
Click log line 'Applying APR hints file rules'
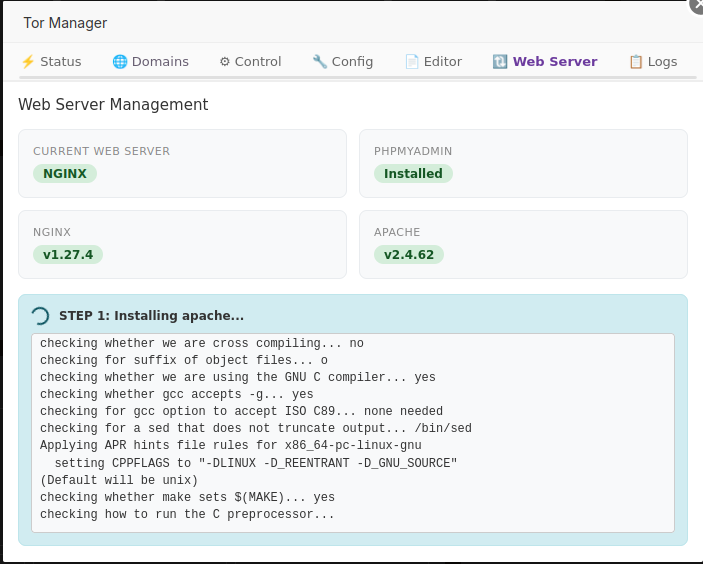coord(230,446)
